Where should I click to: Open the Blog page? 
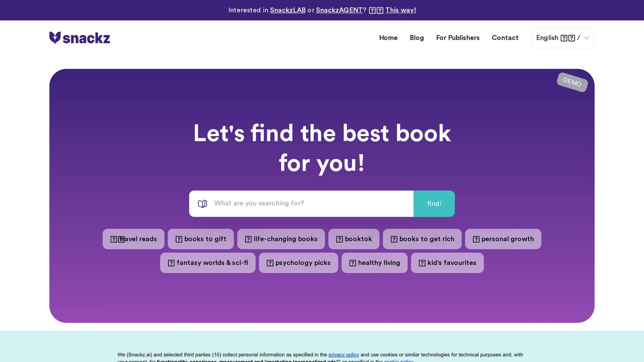tap(417, 38)
